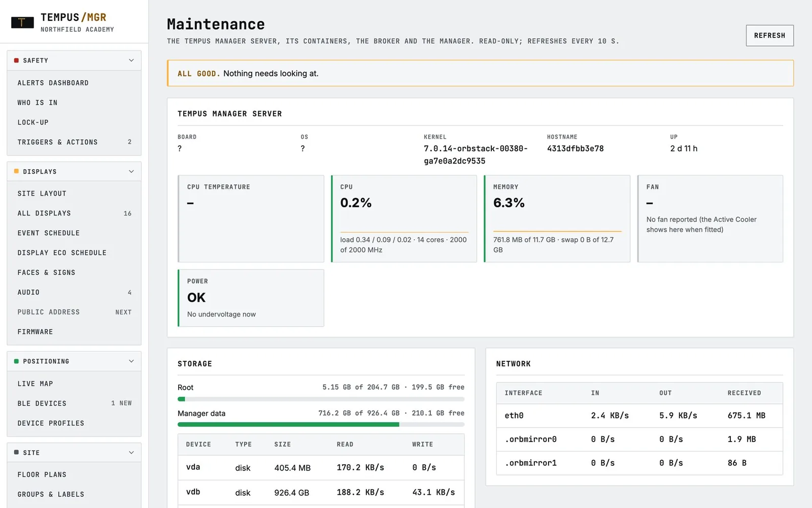Go to Faces & Signs
This screenshot has height=508, width=812.
tap(74, 273)
